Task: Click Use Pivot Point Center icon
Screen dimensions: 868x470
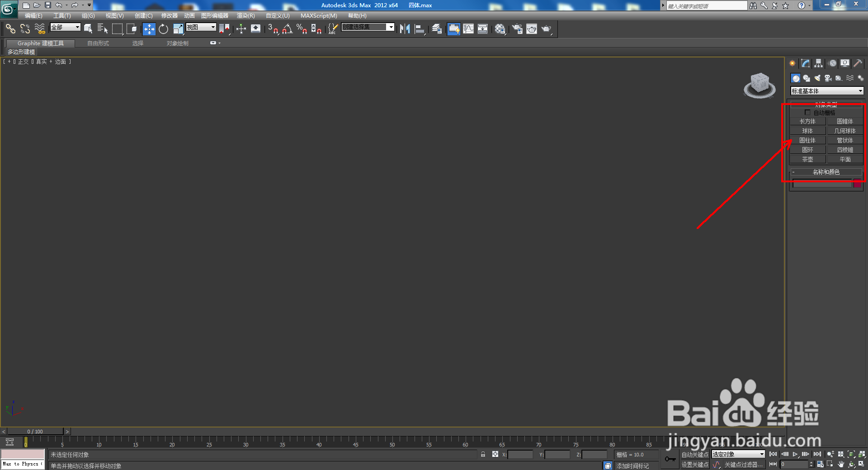Action: tap(224, 29)
